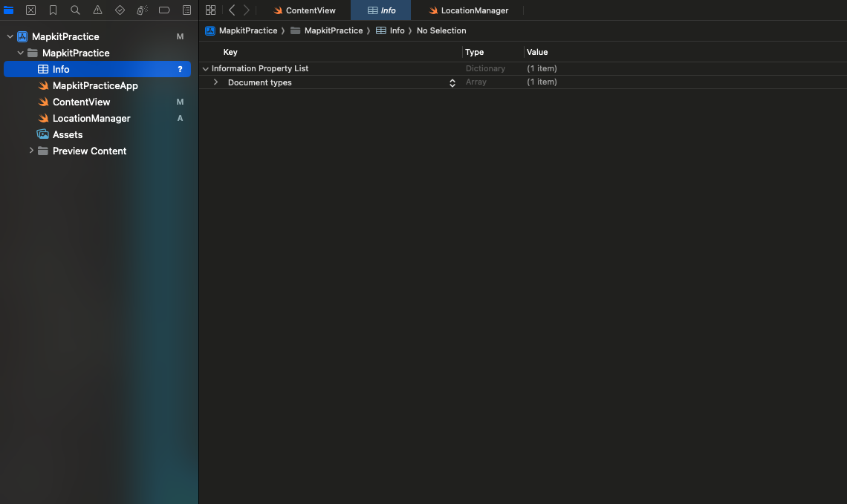Click Info in the breadcrumb bar
Screen dimensions: 847x504
390,30
